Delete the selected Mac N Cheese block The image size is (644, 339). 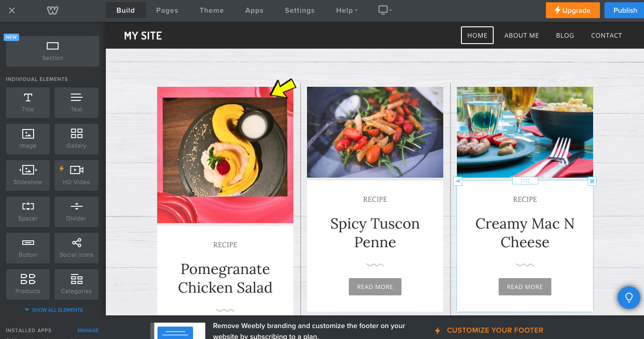592,181
